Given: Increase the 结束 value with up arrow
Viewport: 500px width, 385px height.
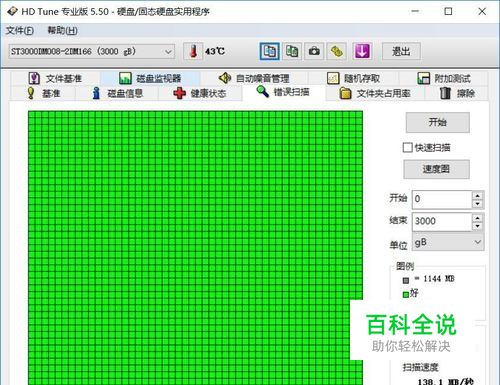Looking at the screenshot, I should pyautogui.click(x=478, y=218).
